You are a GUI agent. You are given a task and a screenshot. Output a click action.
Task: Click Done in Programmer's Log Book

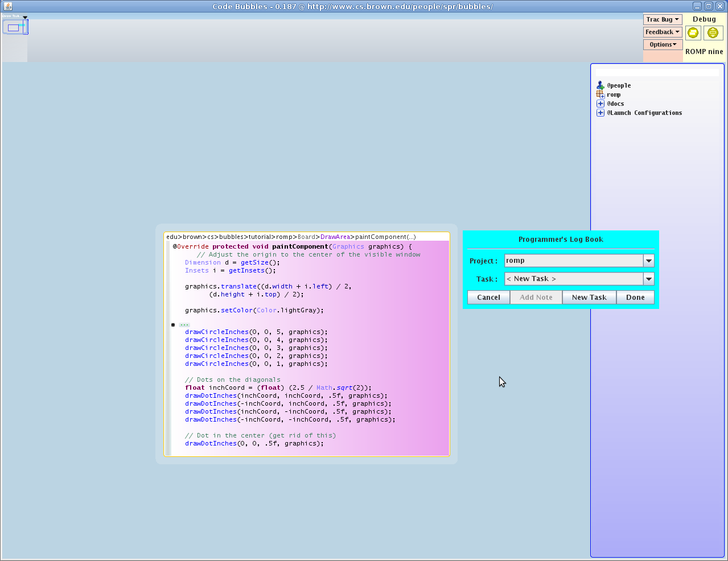coord(635,297)
